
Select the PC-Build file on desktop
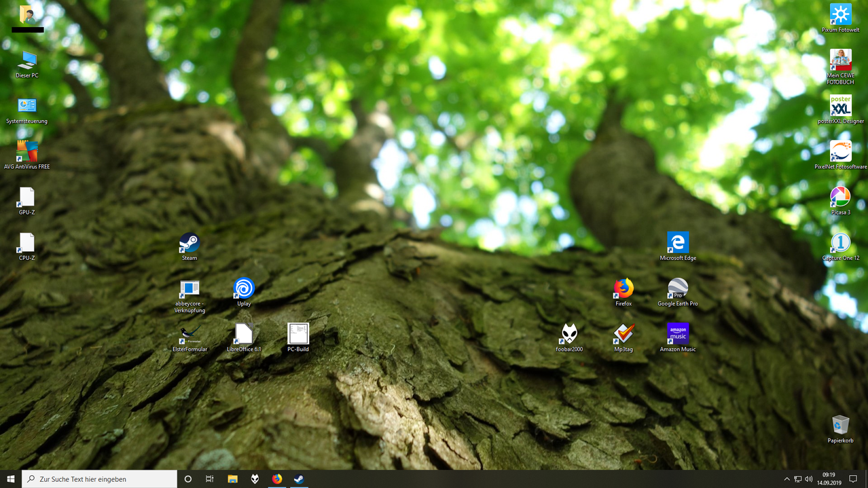point(297,334)
